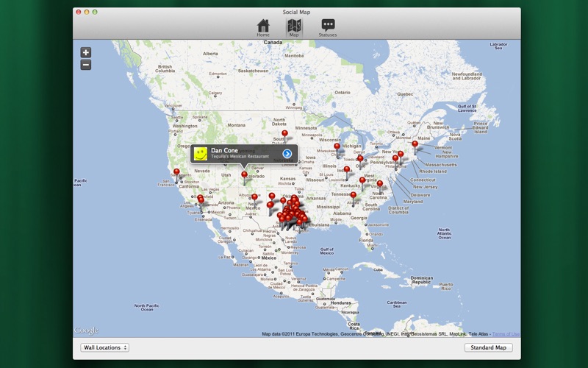Zoom out with the minus button
588x368 pixels.
[x=86, y=65]
